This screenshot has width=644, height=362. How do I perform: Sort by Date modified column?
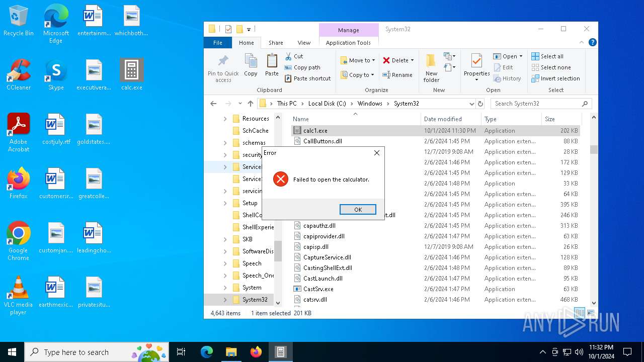tap(451, 119)
